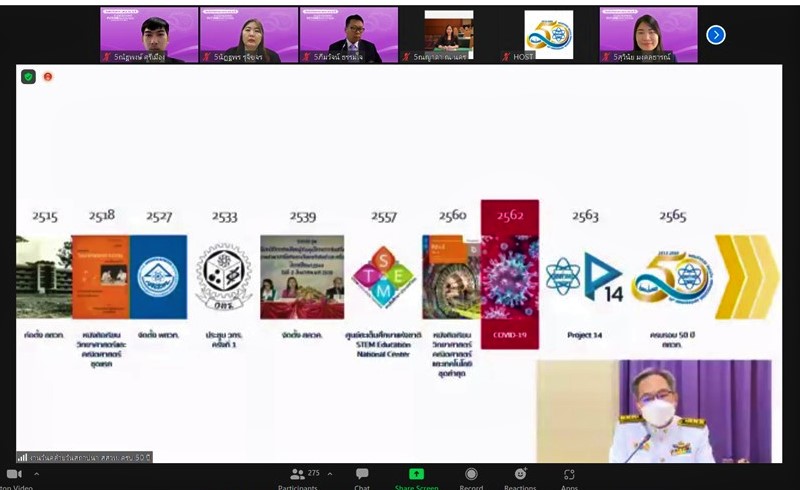Click the golden chevron arrows on timeline
This screenshot has height=490, width=800.
pyautogui.click(x=747, y=277)
